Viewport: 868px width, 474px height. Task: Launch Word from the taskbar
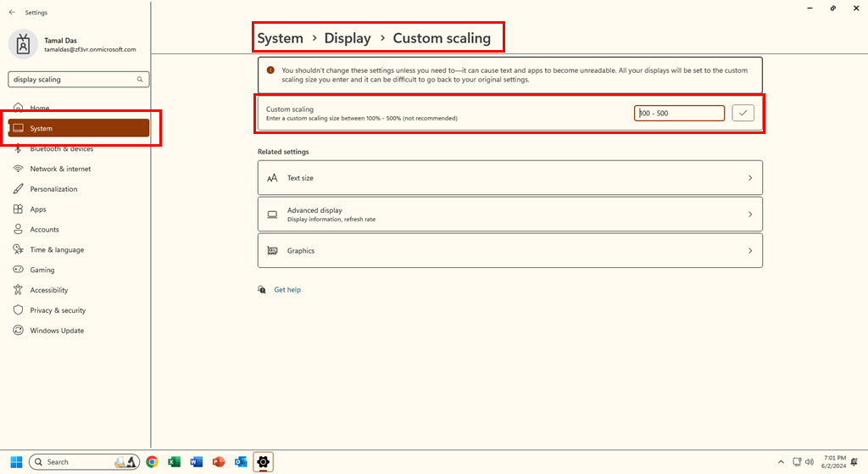[x=196, y=462]
